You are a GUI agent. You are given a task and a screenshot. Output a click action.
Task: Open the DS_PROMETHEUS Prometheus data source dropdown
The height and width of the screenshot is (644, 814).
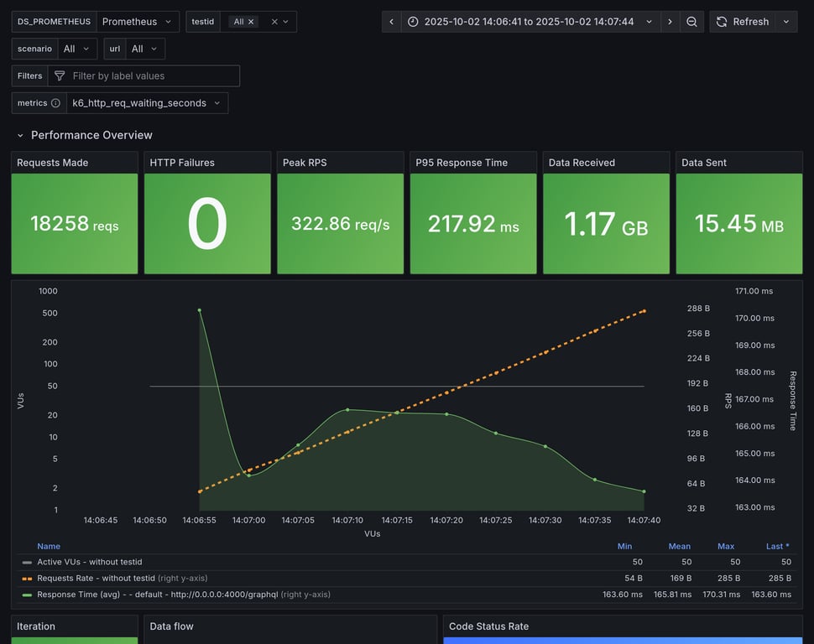tap(138, 22)
